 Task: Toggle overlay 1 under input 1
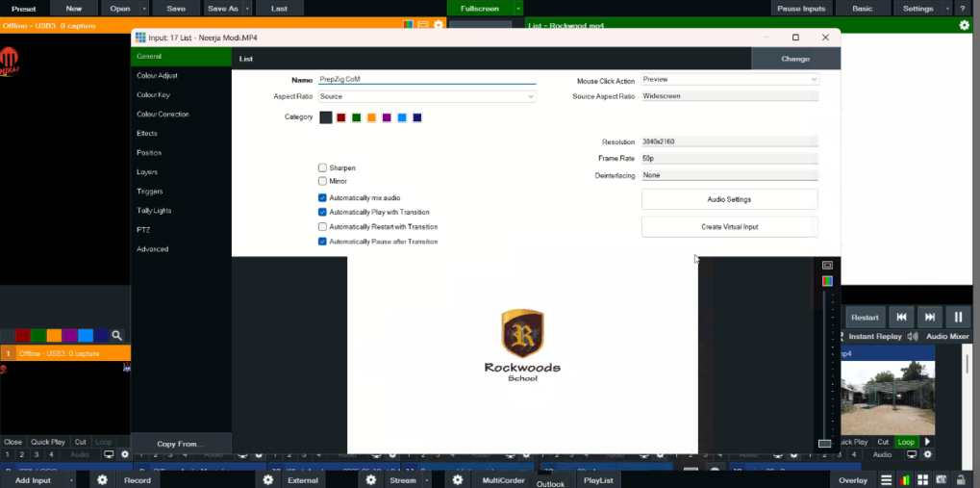[x=7, y=454]
